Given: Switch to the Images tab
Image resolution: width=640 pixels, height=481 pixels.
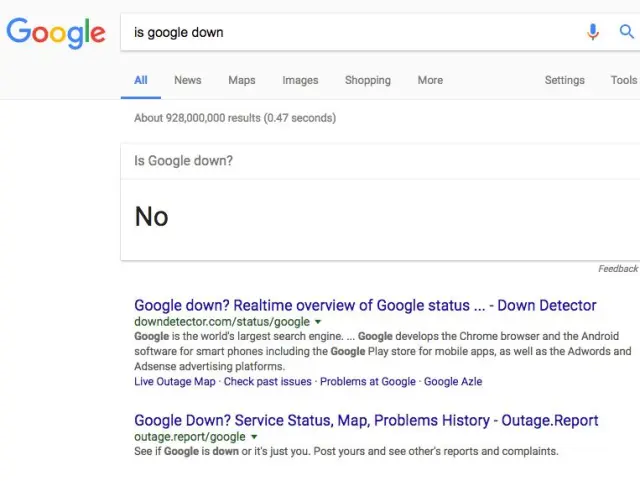Looking at the screenshot, I should pyautogui.click(x=300, y=80).
